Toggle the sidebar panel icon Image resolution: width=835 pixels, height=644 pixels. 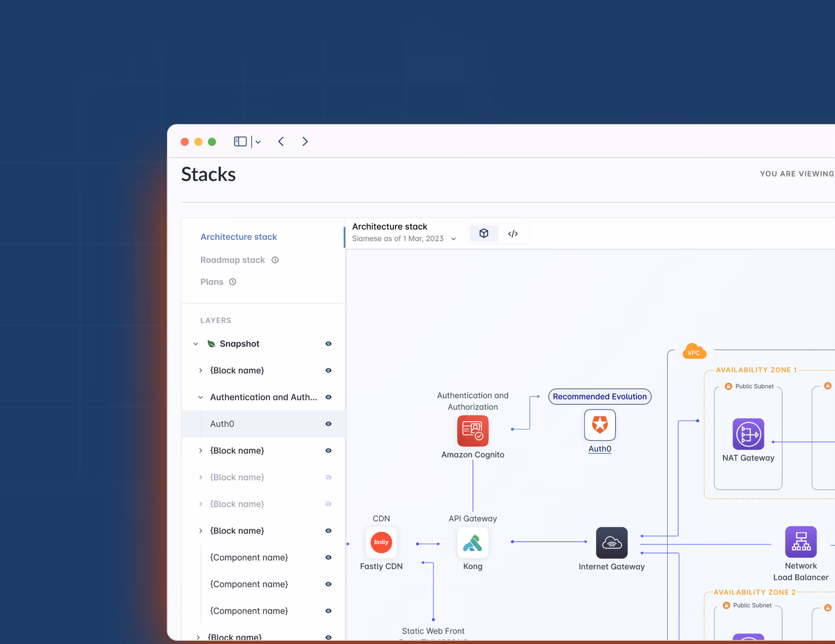point(240,142)
